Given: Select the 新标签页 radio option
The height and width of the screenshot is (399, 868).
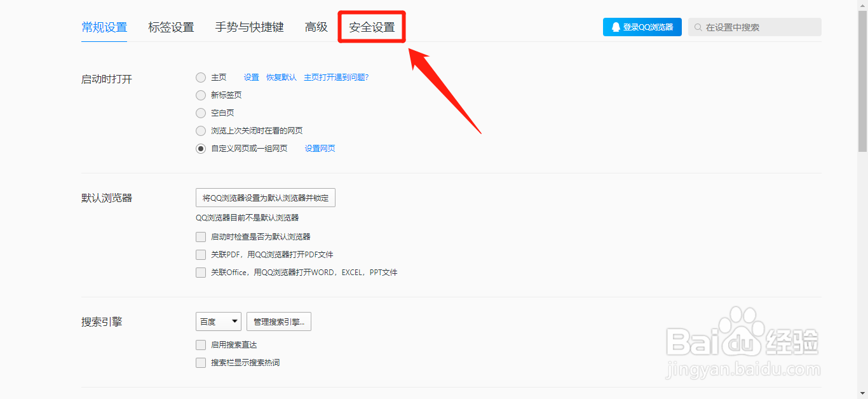Looking at the screenshot, I should (201, 95).
